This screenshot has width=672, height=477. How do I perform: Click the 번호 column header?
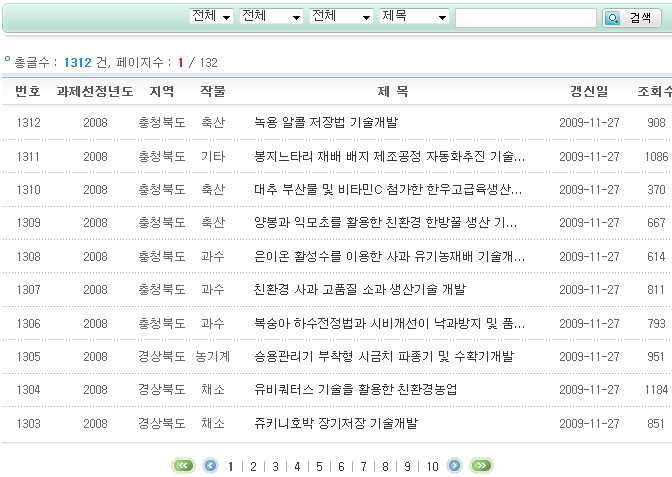click(28, 91)
